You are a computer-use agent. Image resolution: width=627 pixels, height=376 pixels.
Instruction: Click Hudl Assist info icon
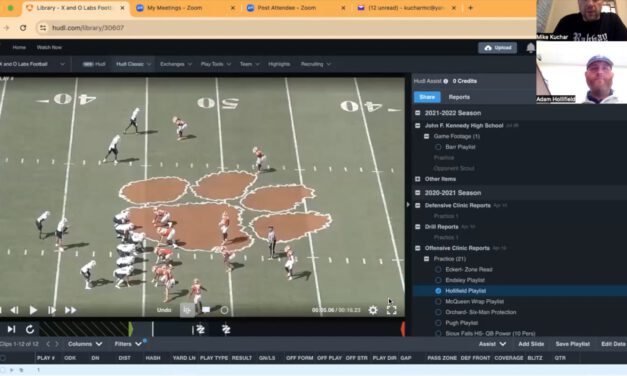point(445,81)
